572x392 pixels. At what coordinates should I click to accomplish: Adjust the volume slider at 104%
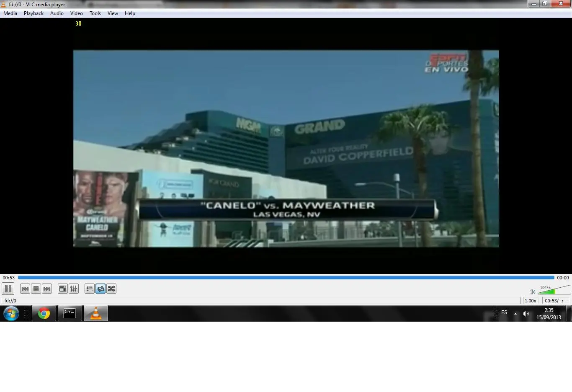554,290
